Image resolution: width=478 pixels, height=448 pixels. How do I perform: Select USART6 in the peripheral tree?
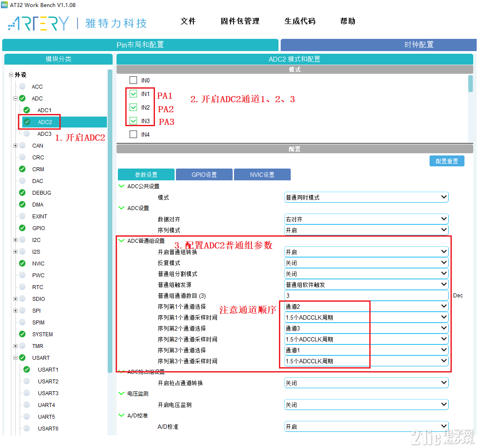(x=48, y=428)
